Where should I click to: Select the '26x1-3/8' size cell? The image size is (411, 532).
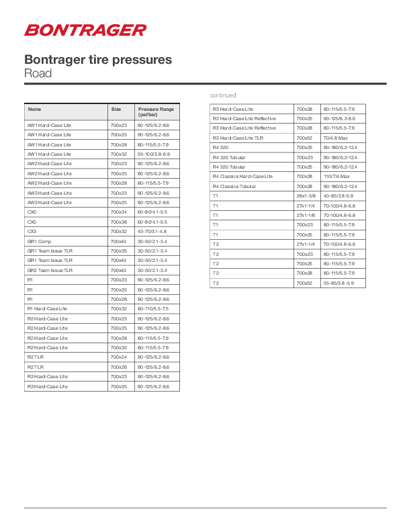(306, 195)
